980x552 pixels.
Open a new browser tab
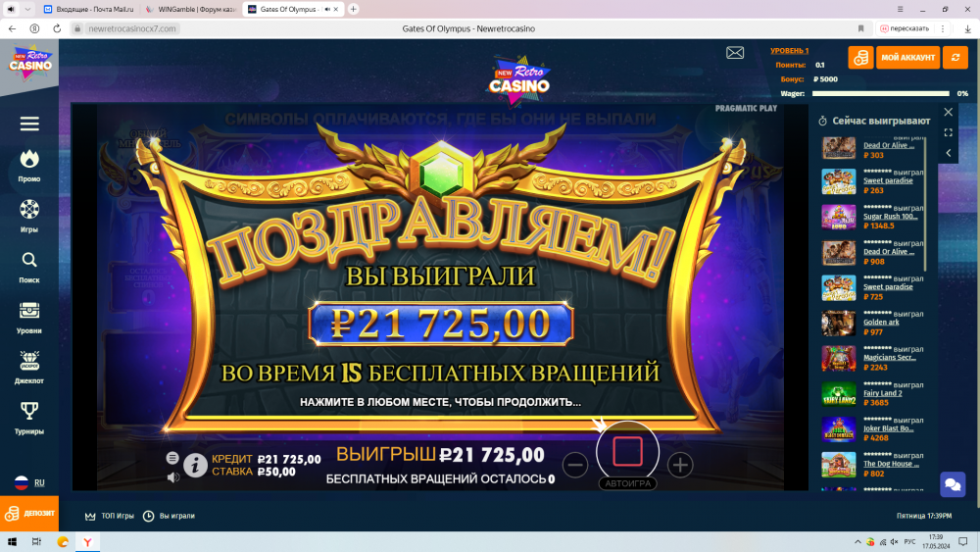[x=353, y=10]
